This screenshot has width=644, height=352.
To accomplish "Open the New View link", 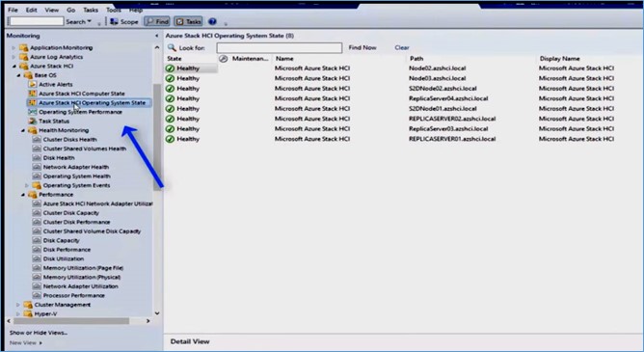I will [26, 343].
